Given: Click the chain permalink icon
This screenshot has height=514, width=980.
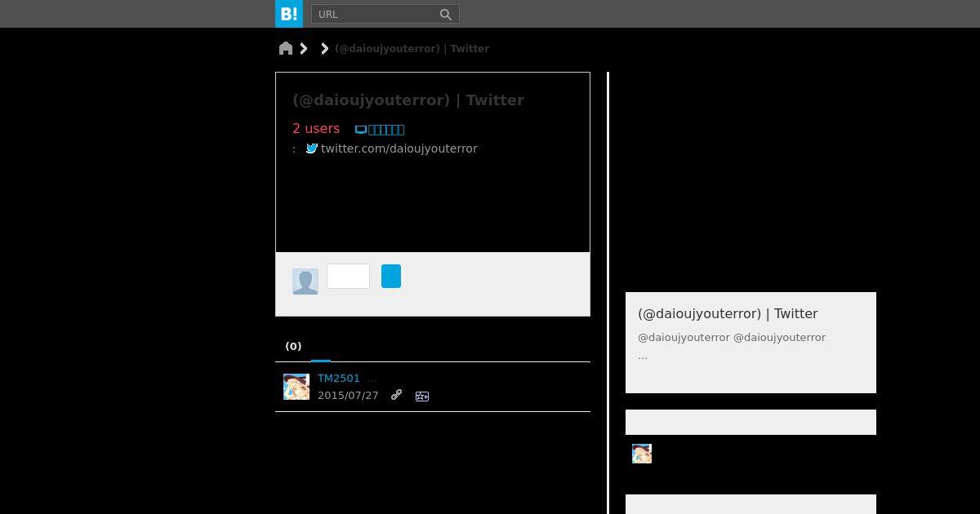Looking at the screenshot, I should tap(396, 395).
